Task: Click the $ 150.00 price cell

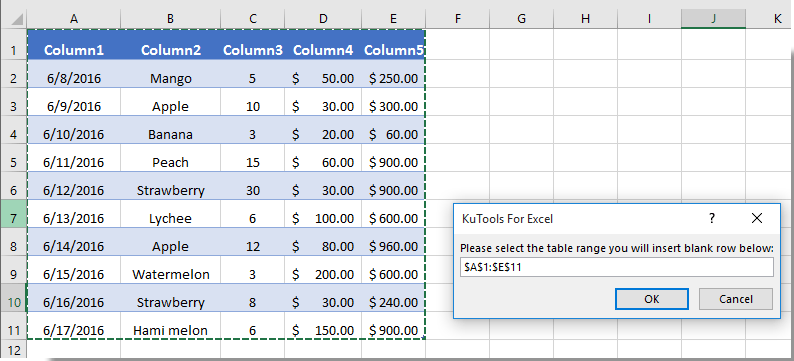Action: pos(323,326)
